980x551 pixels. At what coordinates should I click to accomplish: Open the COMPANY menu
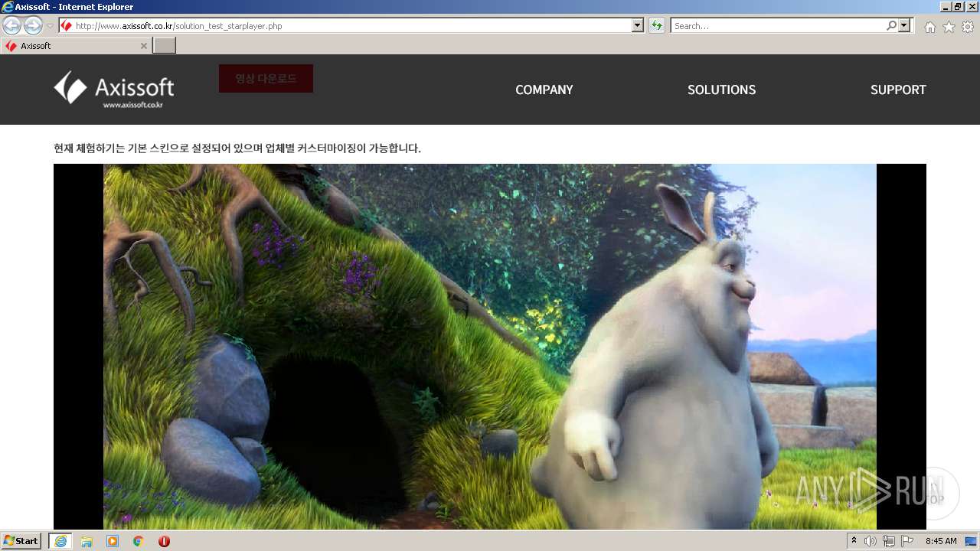point(544,90)
